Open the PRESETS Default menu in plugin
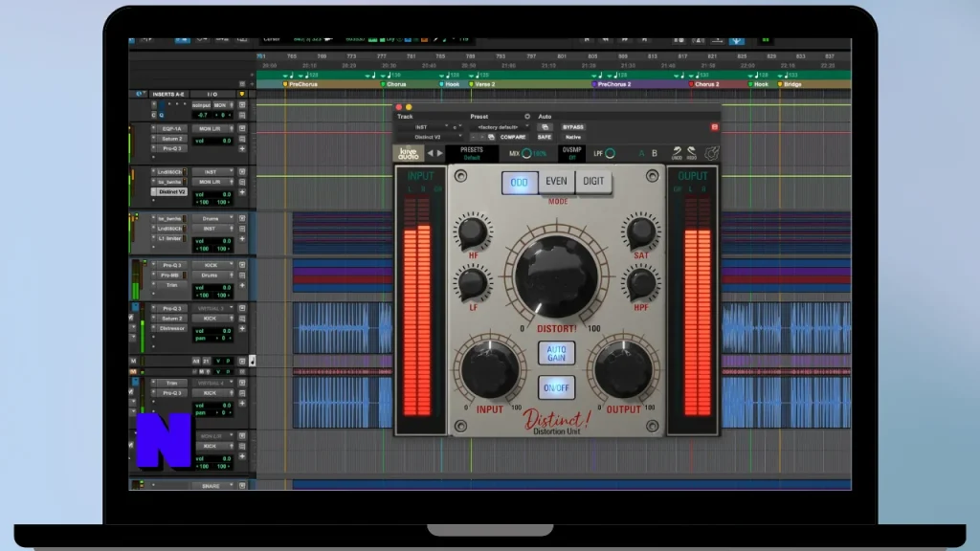 point(472,153)
